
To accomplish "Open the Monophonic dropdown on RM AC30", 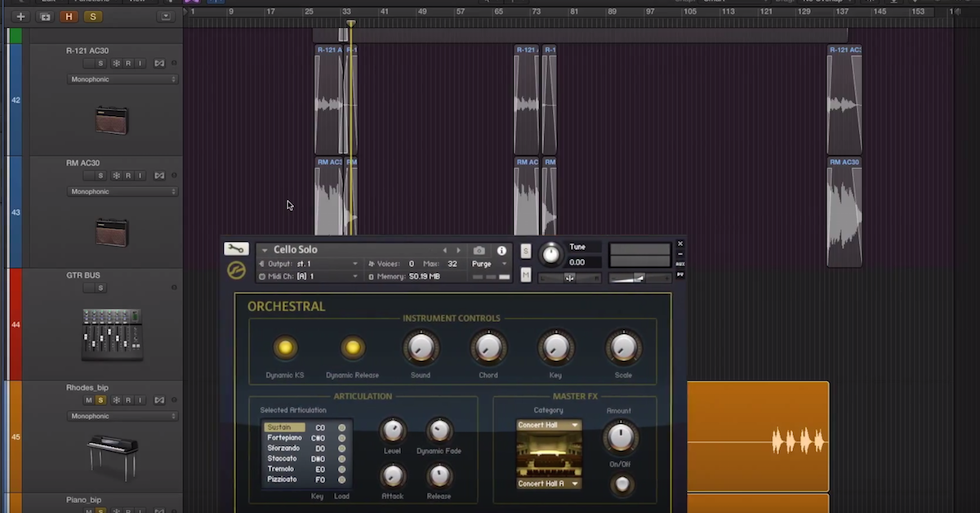I will pyautogui.click(x=122, y=190).
